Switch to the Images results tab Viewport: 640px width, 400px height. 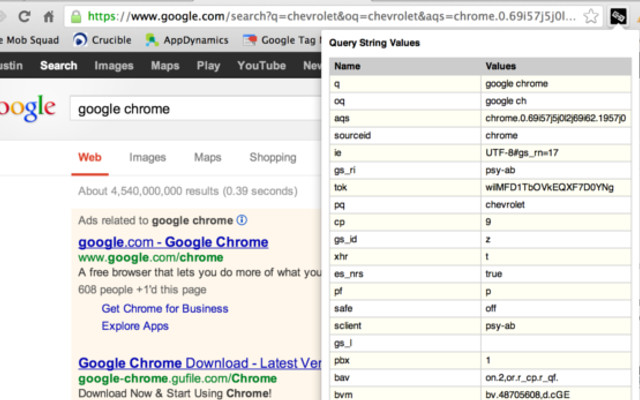pyautogui.click(x=147, y=157)
